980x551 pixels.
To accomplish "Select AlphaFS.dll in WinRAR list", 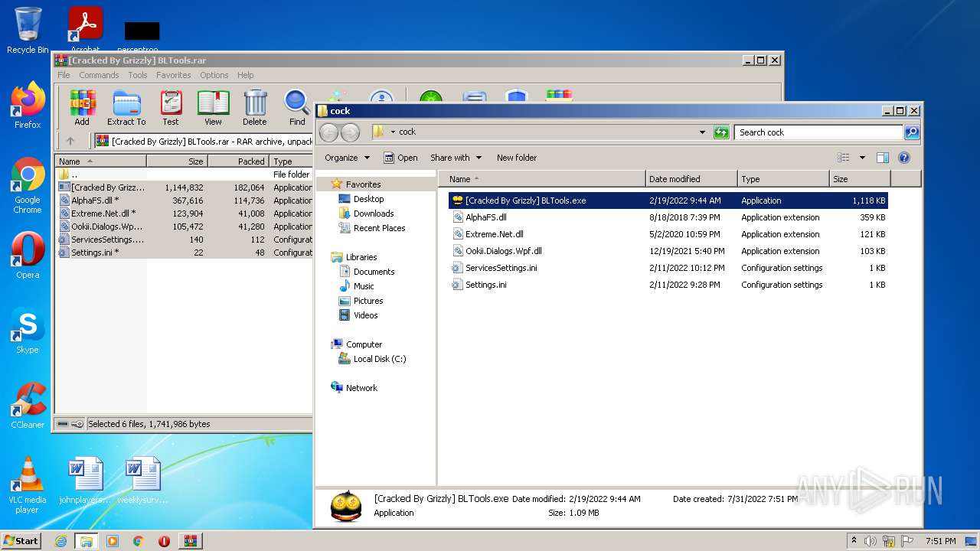I will point(95,201).
